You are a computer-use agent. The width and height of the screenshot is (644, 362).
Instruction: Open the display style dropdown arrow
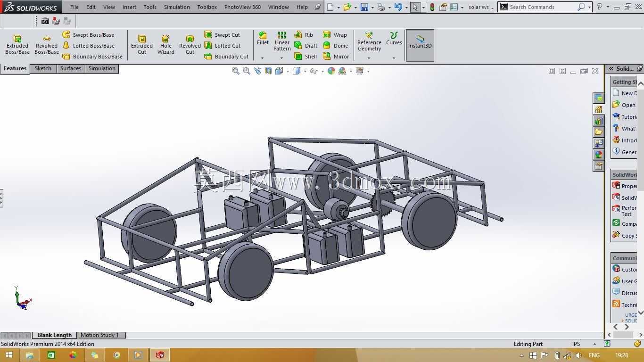click(305, 71)
